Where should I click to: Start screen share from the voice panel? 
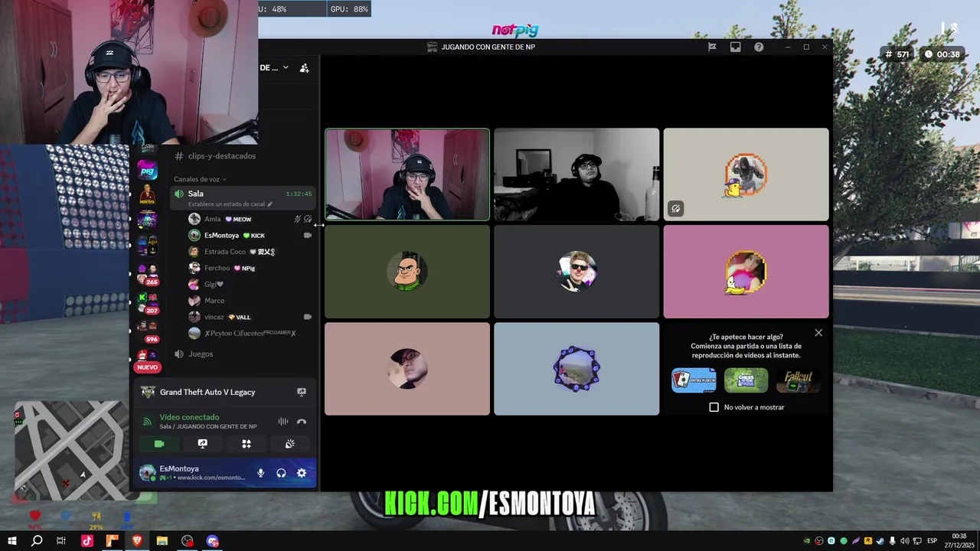(203, 444)
